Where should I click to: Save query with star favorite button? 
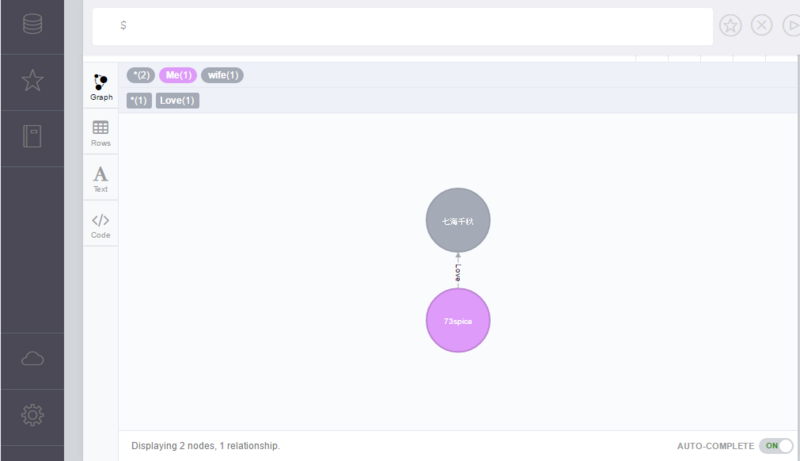pos(730,25)
